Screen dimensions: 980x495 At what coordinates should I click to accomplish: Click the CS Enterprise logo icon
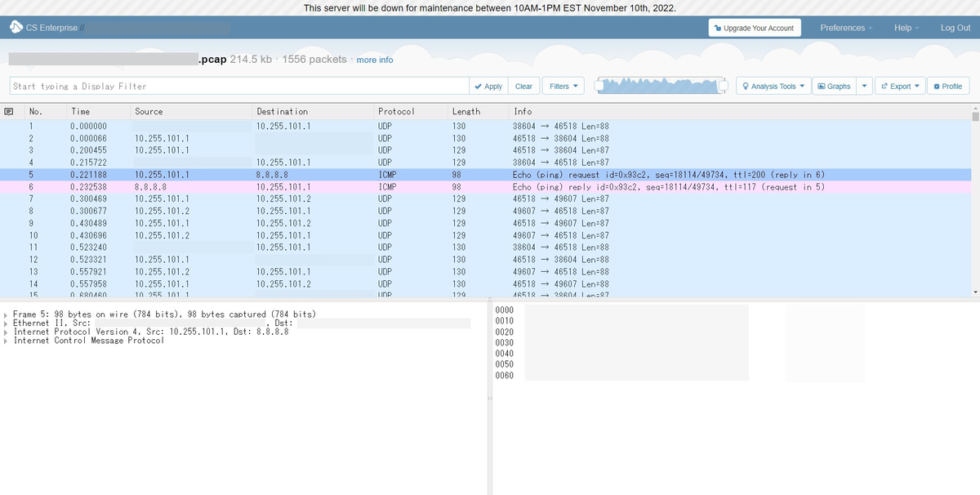[x=14, y=26]
